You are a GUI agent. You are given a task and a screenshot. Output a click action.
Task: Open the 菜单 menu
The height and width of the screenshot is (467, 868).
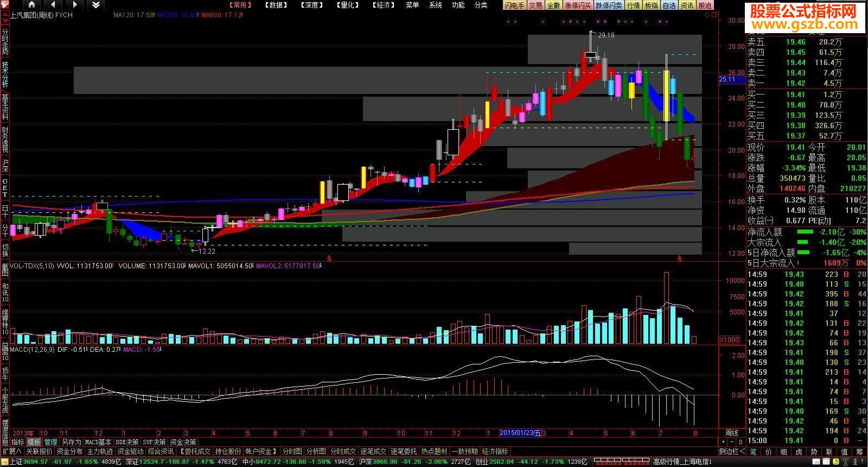pyautogui.click(x=412, y=5)
